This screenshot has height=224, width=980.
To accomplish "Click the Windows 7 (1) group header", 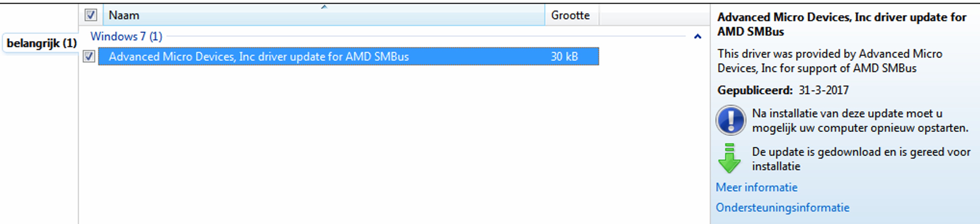I will [x=126, y=37].
